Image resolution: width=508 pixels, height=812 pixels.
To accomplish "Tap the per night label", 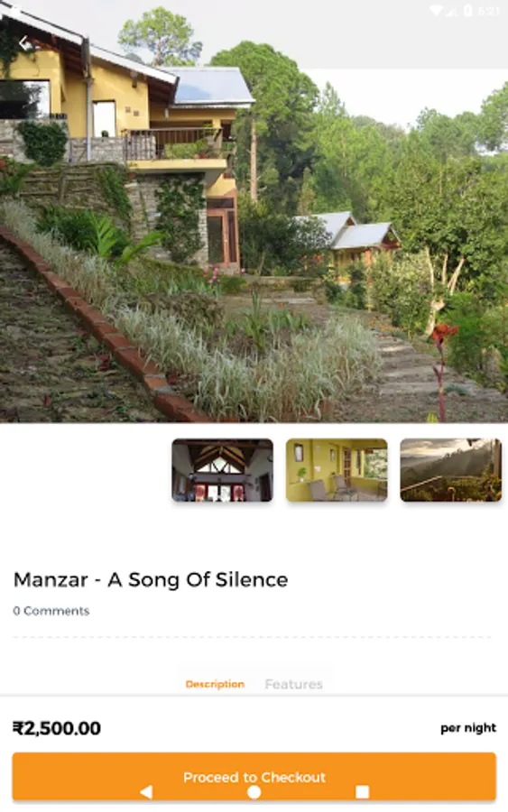I will [468, 728].
